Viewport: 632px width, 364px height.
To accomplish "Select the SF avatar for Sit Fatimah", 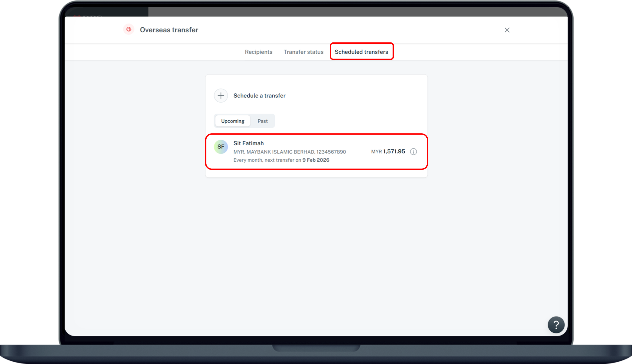I will click(221, 147).
